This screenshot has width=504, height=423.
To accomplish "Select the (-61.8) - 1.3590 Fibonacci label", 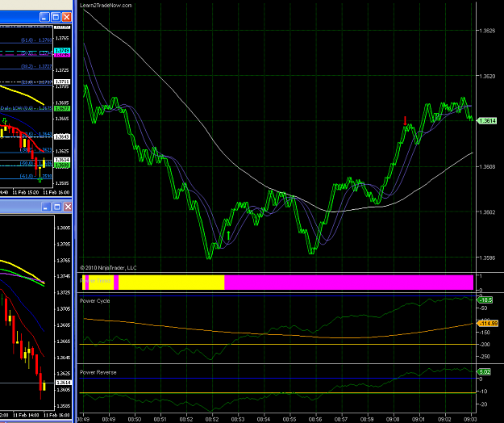I will point(35,176).
